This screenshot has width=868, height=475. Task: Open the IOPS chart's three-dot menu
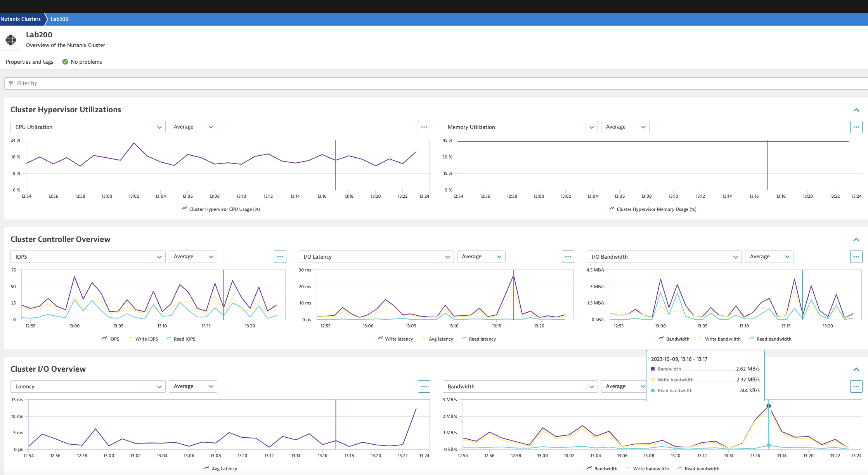tap(280, 257)
